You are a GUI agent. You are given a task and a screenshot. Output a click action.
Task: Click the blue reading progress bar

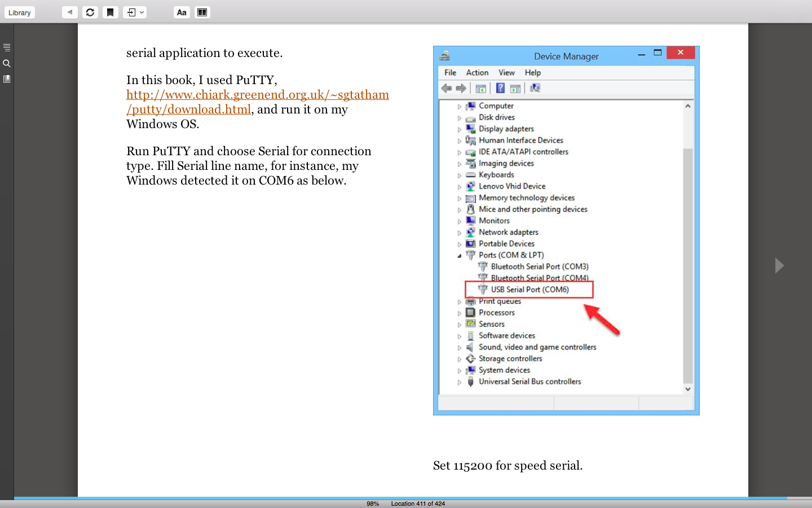pyautogui.click(x=400, y=498)
